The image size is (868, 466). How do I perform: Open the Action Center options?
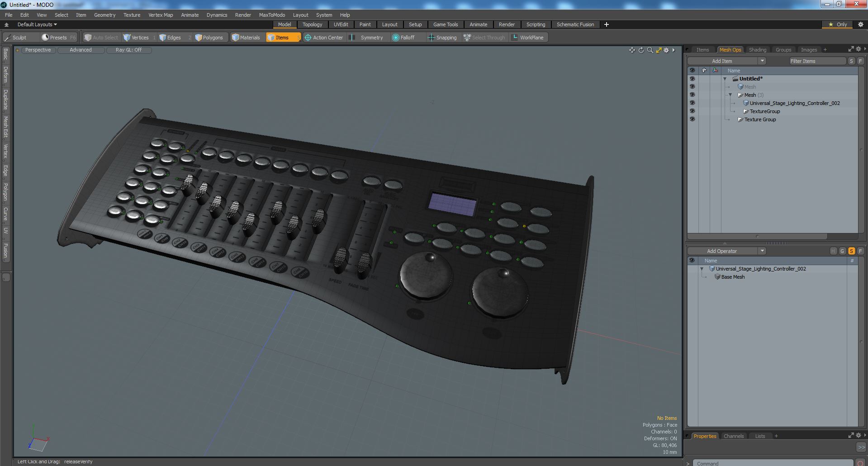coord(324,38)
